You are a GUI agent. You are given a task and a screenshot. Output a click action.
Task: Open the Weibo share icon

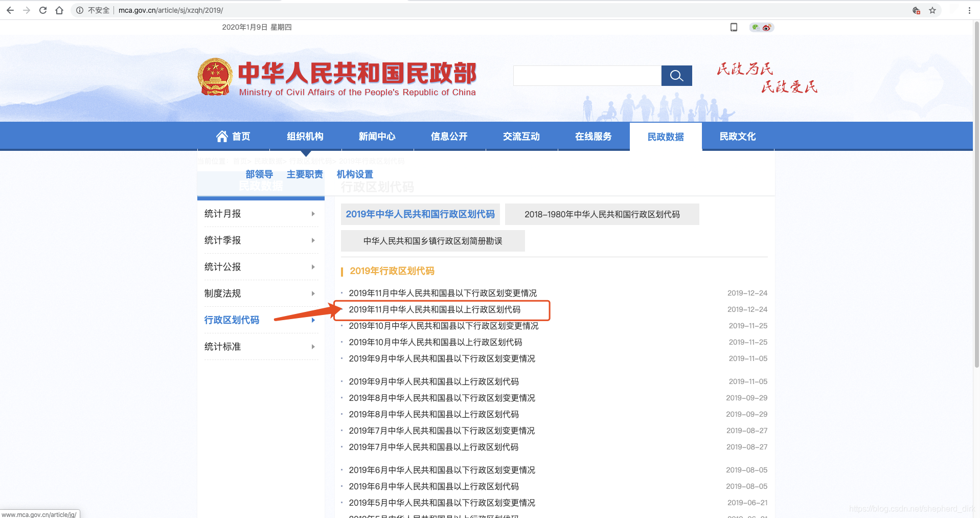pyautogui.click(x=766, y=27)
